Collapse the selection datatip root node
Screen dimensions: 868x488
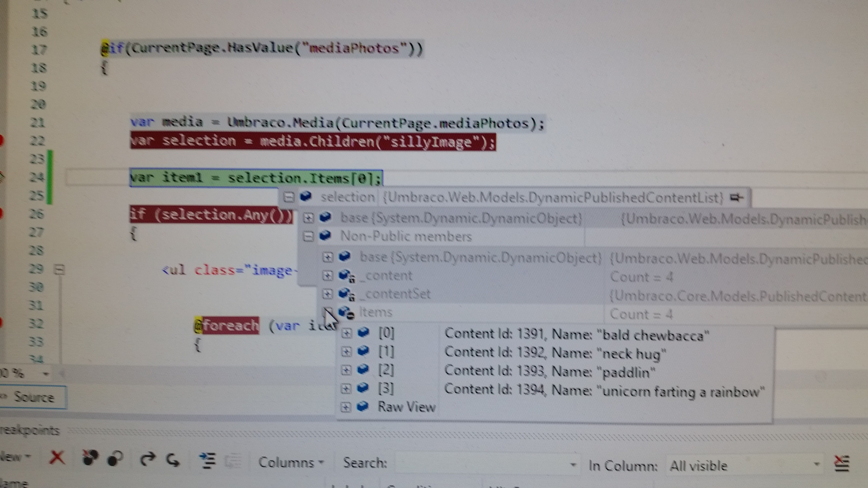(x=288, y=197)
